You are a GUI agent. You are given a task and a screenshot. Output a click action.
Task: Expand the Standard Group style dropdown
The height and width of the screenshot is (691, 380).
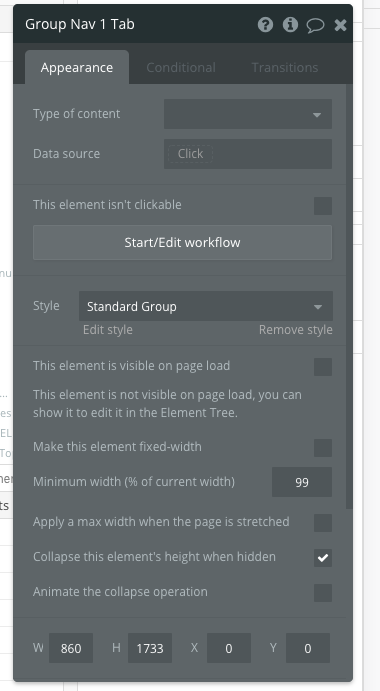[205, 306]
